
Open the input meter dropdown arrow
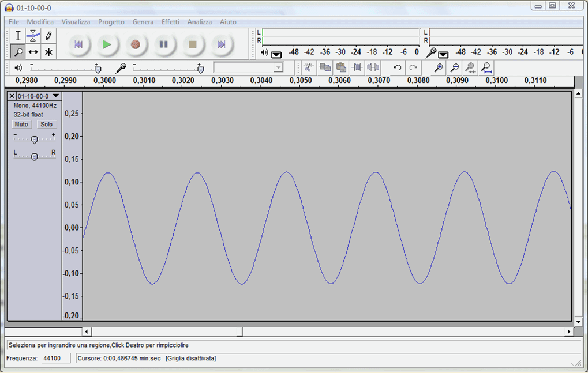[x=443, y=55]
